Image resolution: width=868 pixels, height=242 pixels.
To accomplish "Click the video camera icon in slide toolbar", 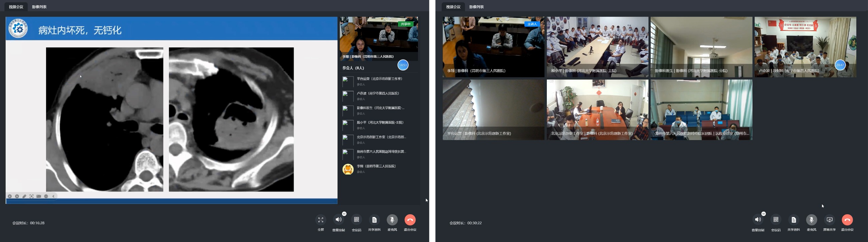I will tap(39, 196).
